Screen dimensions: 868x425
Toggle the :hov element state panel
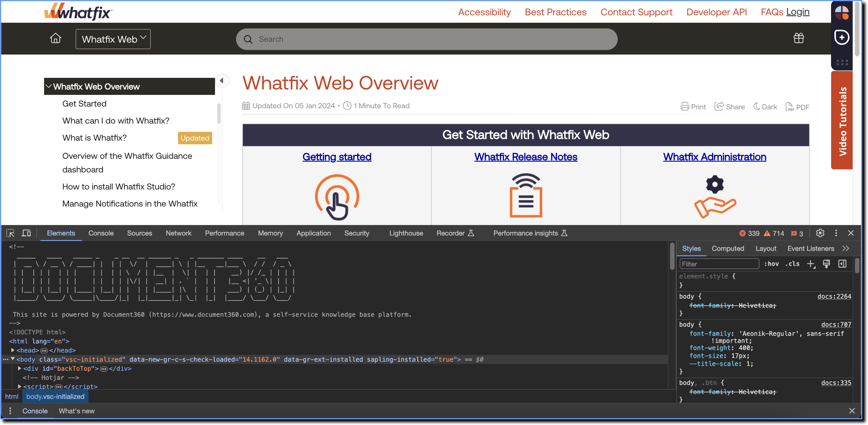[x=771, y=264]
